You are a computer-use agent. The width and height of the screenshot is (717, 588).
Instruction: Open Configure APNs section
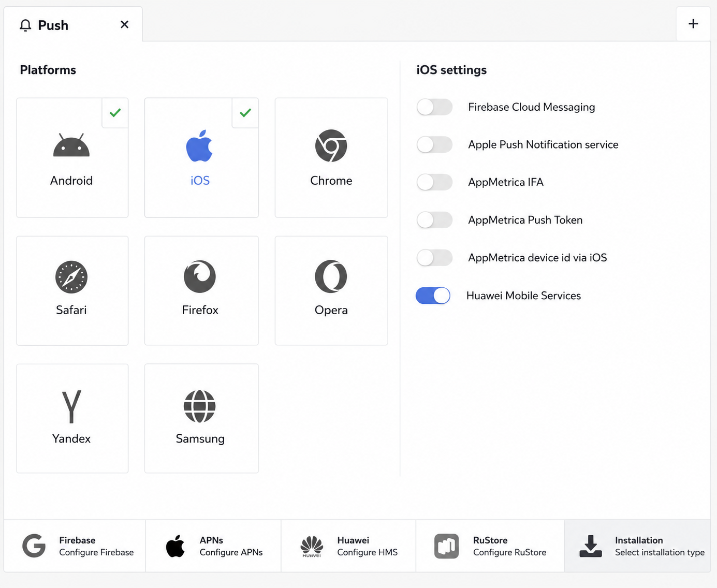point(213,546)
